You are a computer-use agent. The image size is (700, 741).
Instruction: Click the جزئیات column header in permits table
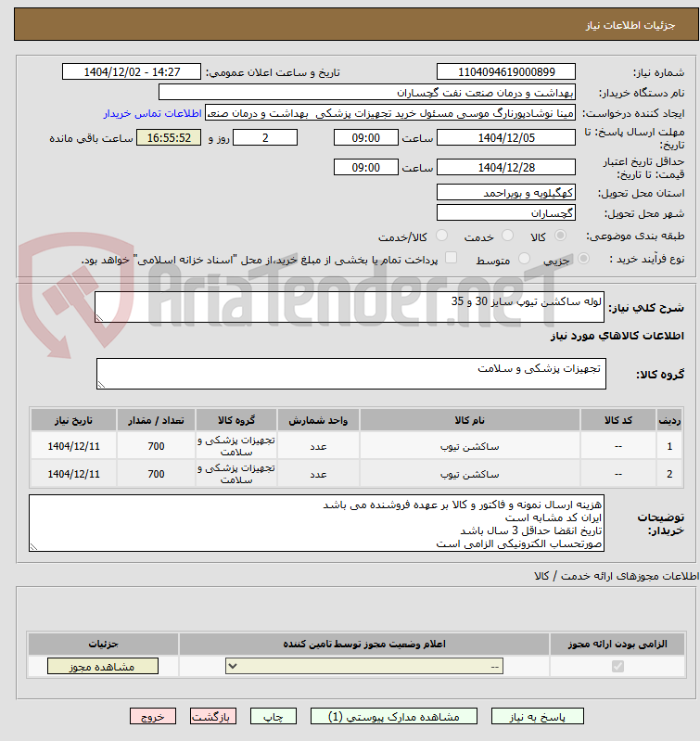coord(103,645)
